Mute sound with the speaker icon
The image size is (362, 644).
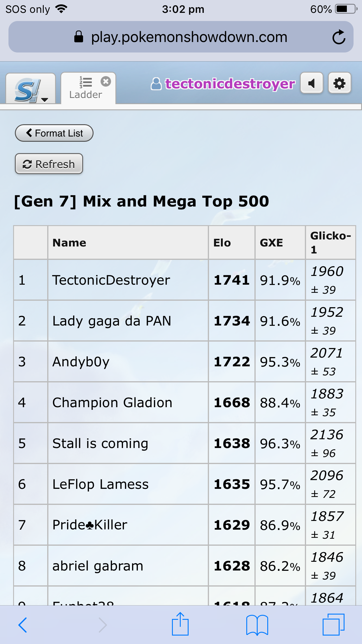pos(312,83)
